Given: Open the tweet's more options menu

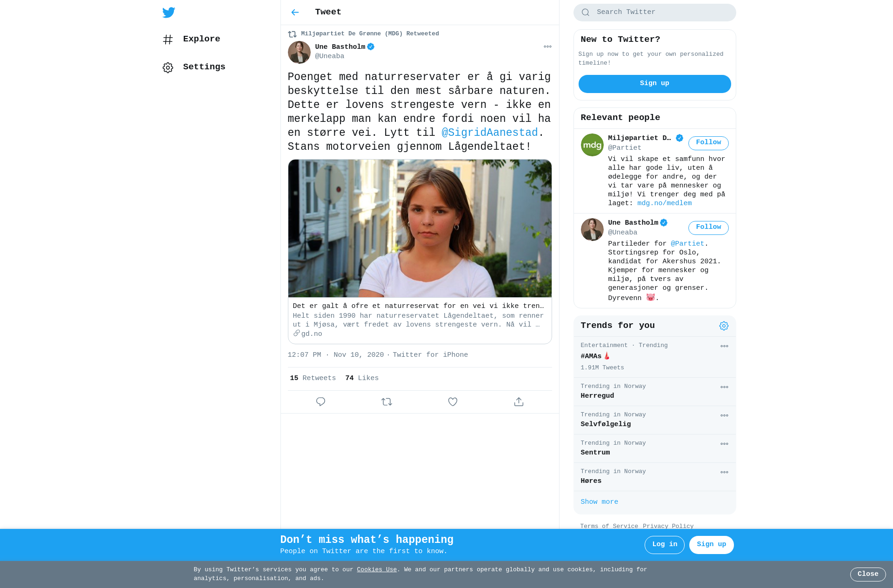Looking at the screenshot, I should (x=547, y=47).
